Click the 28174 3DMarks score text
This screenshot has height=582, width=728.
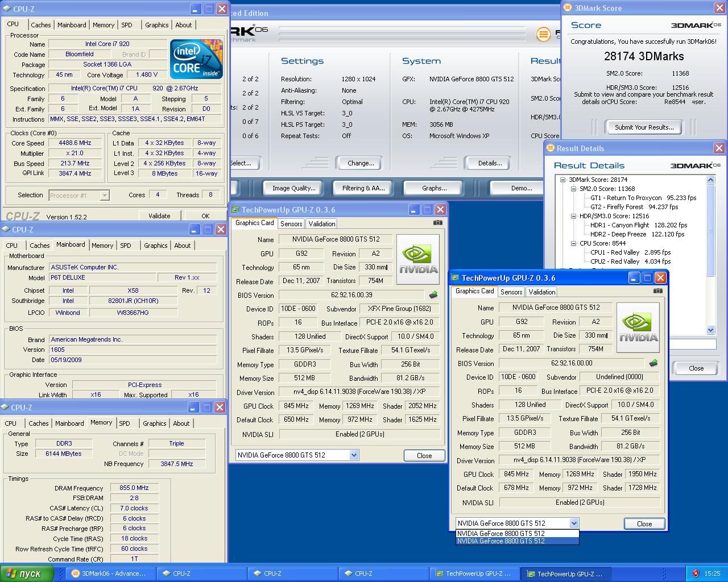pos(644,56)
